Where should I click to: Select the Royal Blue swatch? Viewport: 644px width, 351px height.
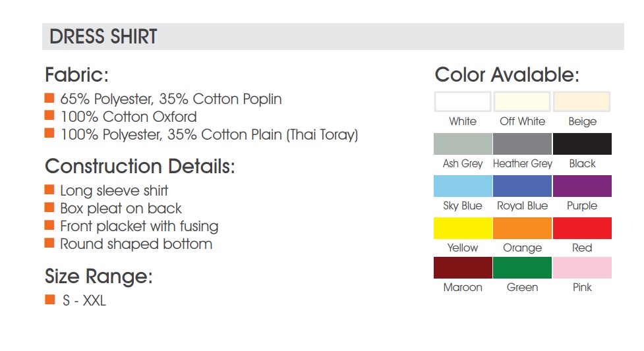coord(522,186)
